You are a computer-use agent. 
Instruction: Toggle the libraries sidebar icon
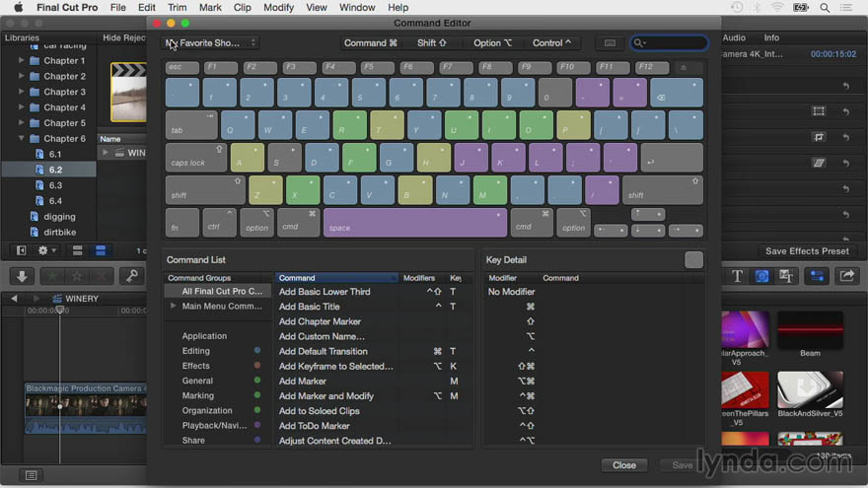pos(21,250)
